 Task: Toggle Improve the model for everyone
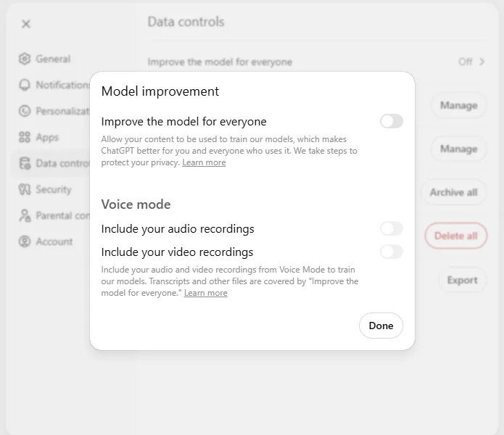pyautogui.click(x=392, y=122)
